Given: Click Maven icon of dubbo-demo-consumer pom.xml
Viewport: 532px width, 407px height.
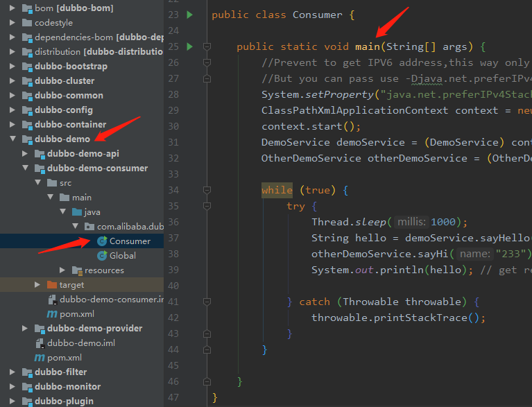Looking at the screenshot, I should [x=52, y=314].
